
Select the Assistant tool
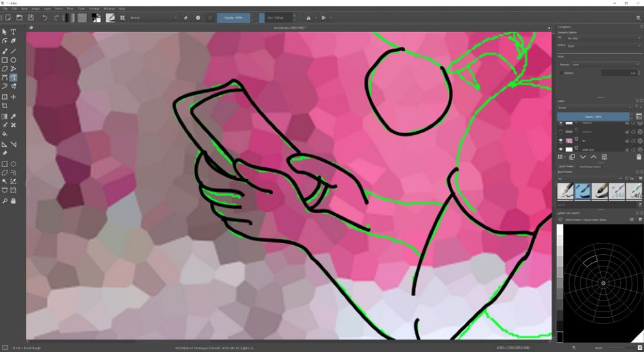[5, 144]
